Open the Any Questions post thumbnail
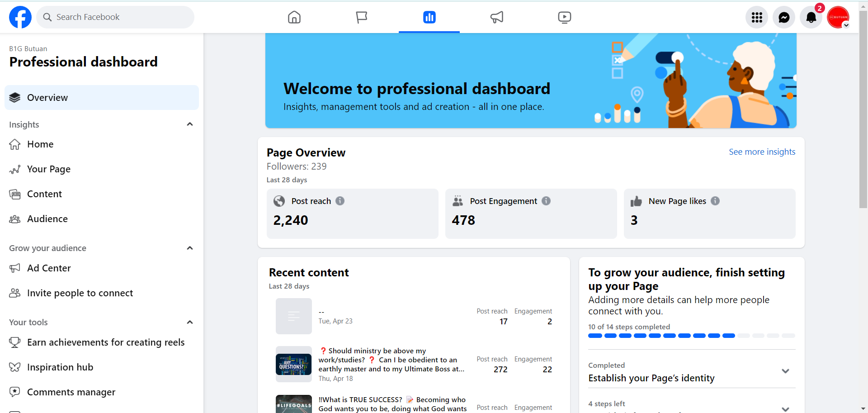Screen dimensions: 868x413 coord(294,364)
